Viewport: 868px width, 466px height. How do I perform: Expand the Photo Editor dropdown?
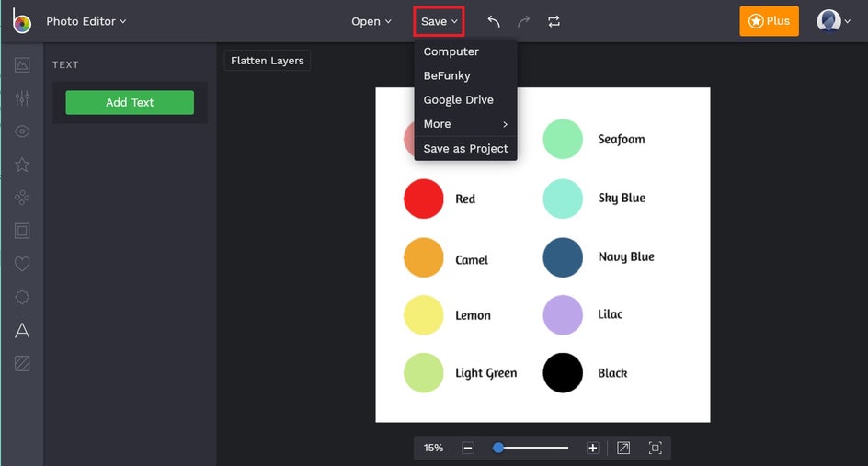(x=86, y=21)
